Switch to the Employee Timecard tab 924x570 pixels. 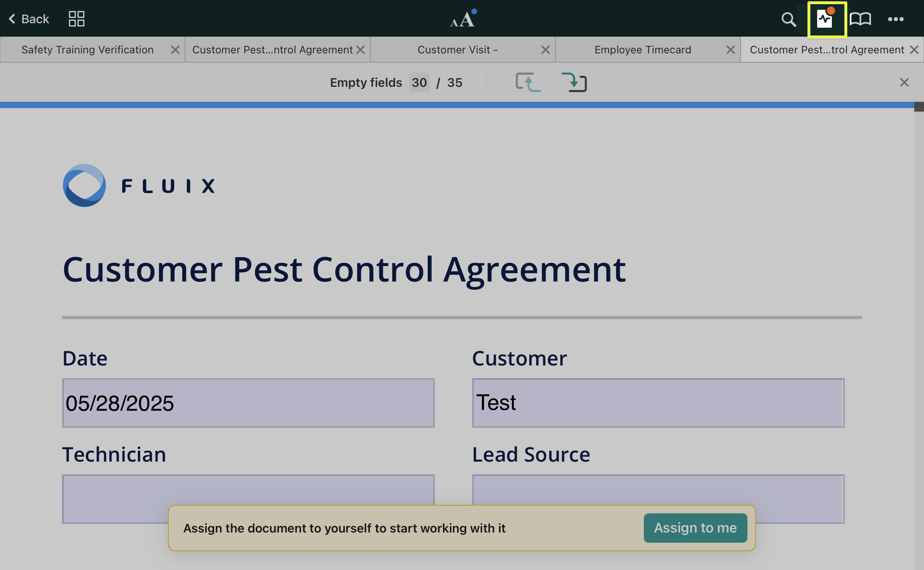pyautogui.click(x=642, y=50)
